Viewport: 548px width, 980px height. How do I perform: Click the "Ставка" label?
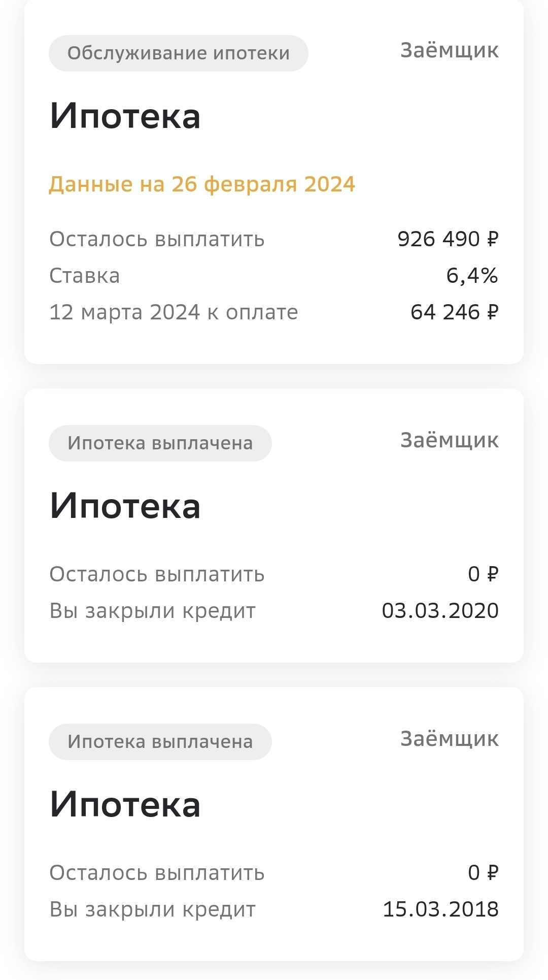click(x=85, y=276)
